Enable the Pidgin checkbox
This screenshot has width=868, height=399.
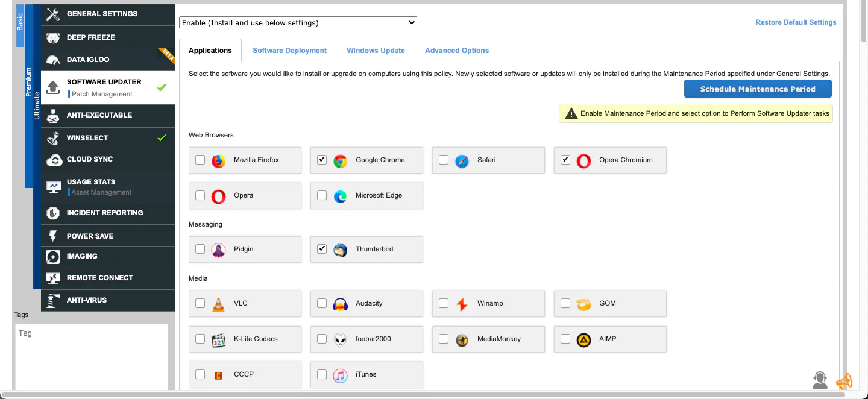tap(200, 249)
